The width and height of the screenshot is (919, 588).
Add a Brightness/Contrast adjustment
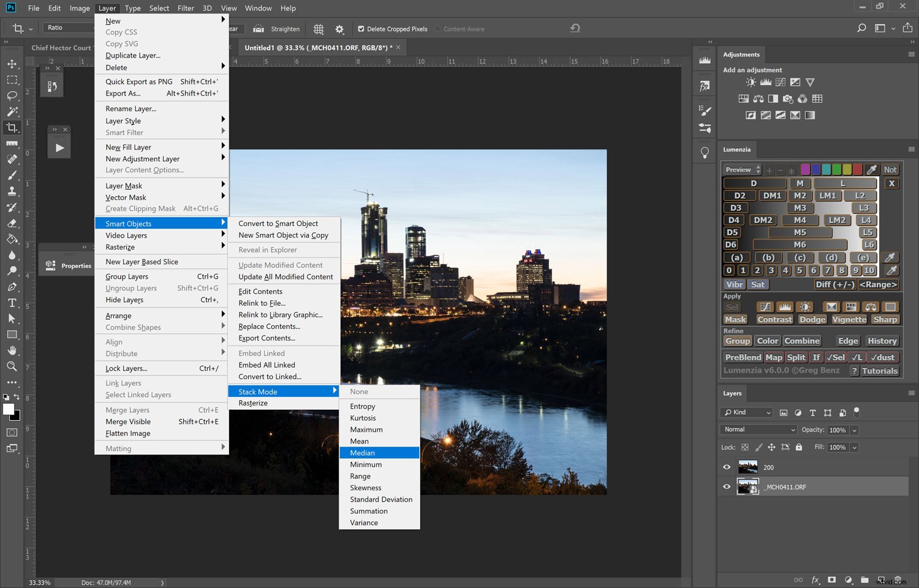coord(750,82)
